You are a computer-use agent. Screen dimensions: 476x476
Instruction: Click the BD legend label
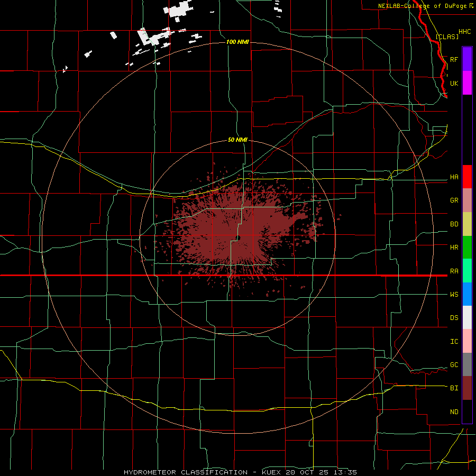coord(454,224)
